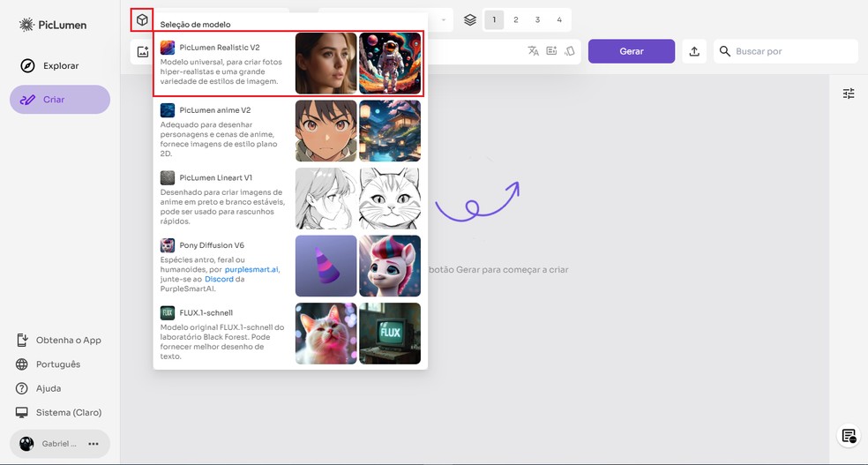
Task: Click the lineart cat thumbnail
Action: coord(390,199)
